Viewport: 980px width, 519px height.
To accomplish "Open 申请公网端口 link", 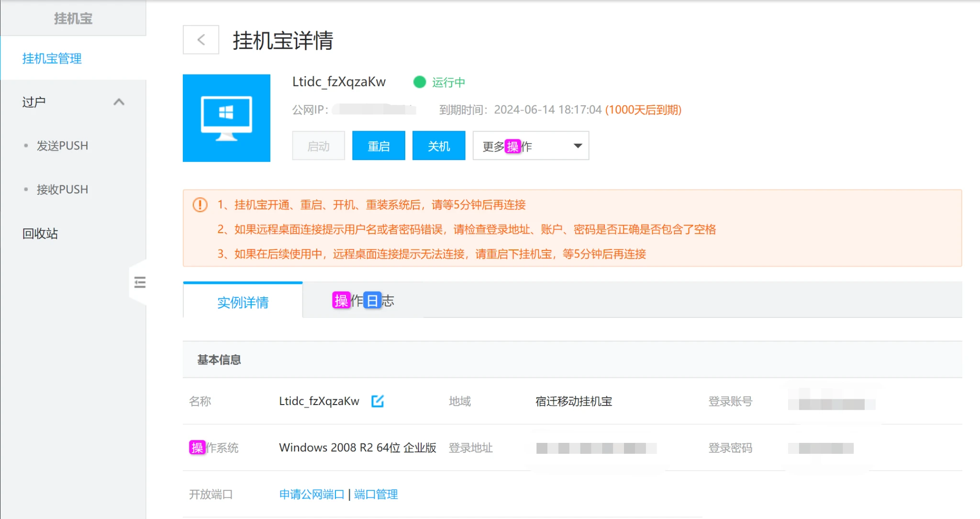I will coord(312,494).
